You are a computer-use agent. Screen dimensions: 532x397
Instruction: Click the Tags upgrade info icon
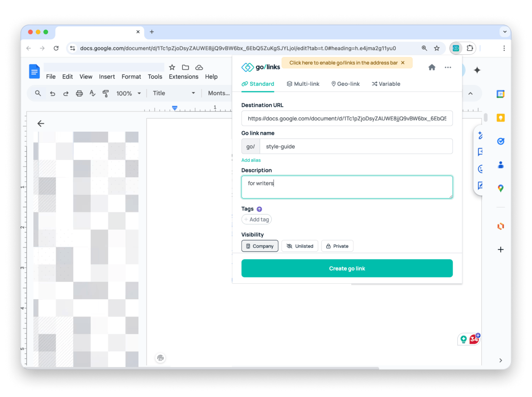coord(259,209)
